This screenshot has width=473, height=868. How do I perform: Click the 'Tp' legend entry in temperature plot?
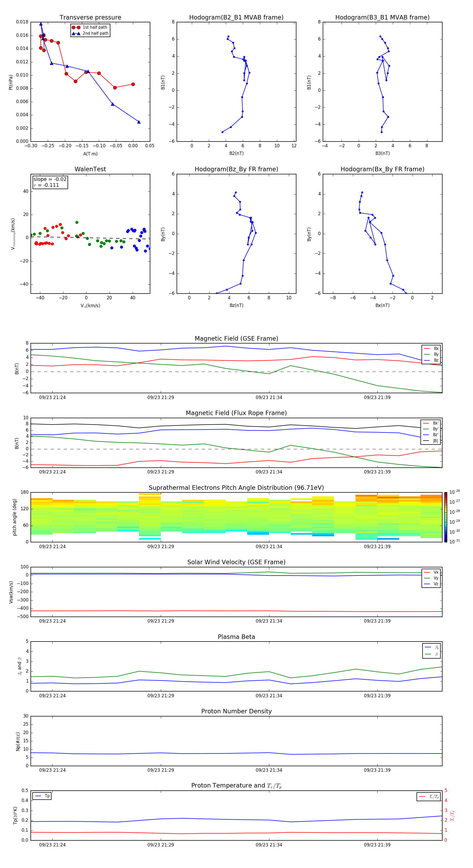(x=42, y=796)
